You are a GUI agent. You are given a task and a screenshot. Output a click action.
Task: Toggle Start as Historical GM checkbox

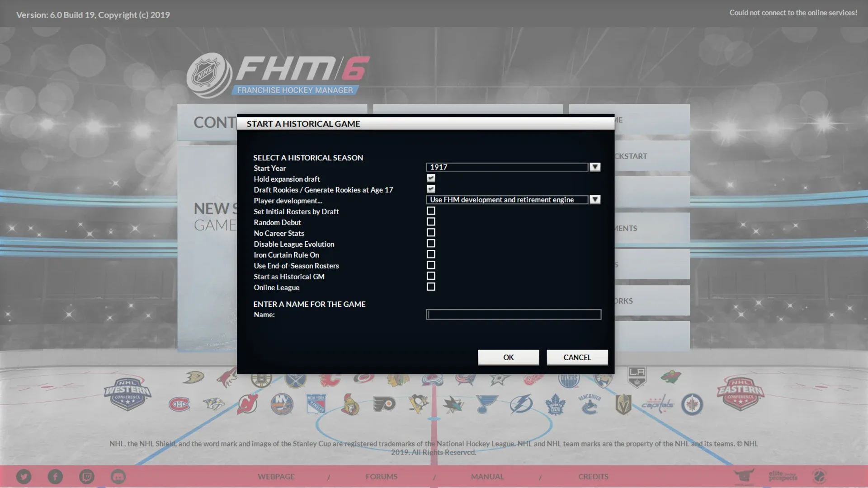click(431, 276)
